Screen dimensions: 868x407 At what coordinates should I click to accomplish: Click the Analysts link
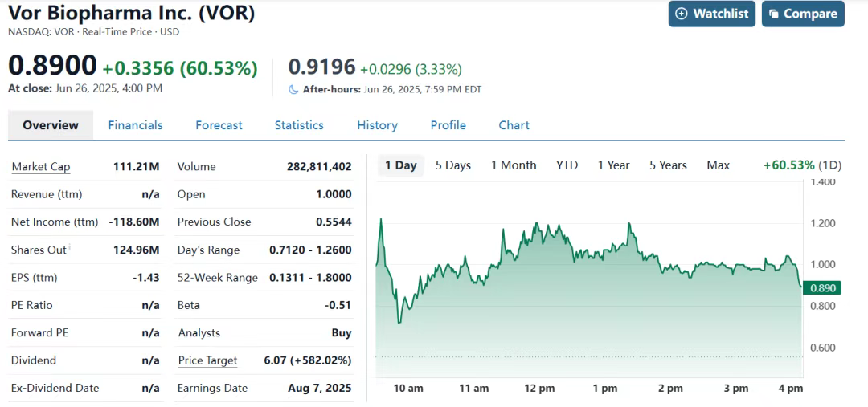pos(199,333)
